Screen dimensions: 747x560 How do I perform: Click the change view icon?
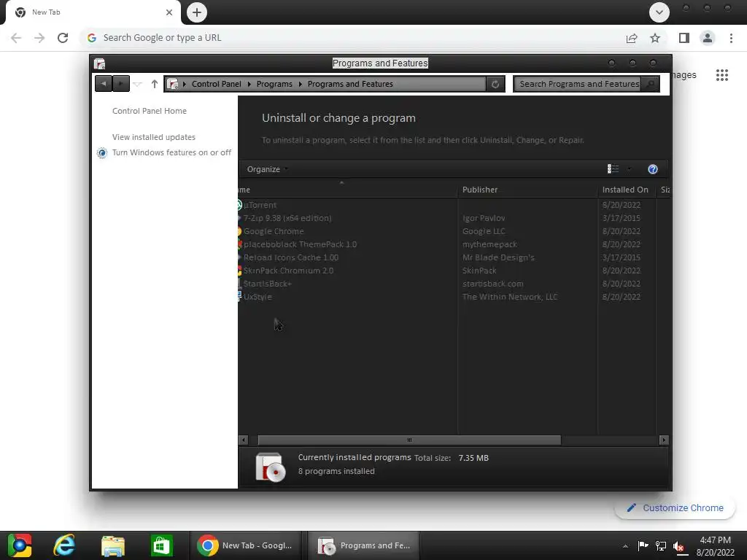[x=613, y=169]
